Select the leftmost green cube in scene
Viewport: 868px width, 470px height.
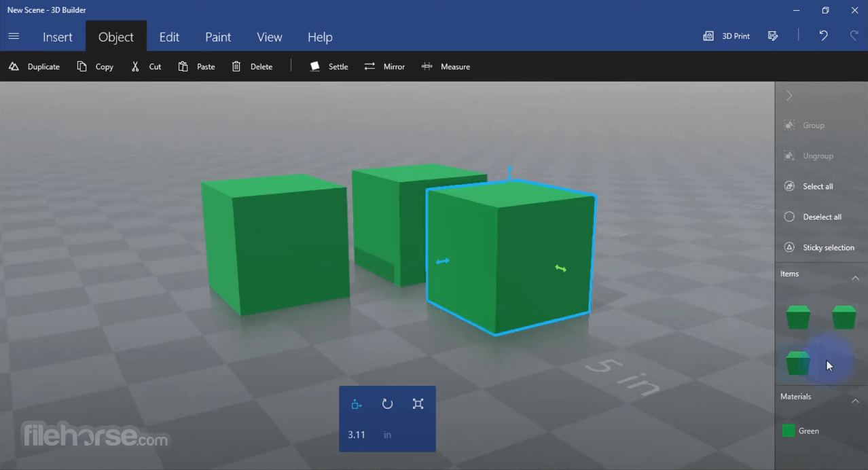point(275,243)
